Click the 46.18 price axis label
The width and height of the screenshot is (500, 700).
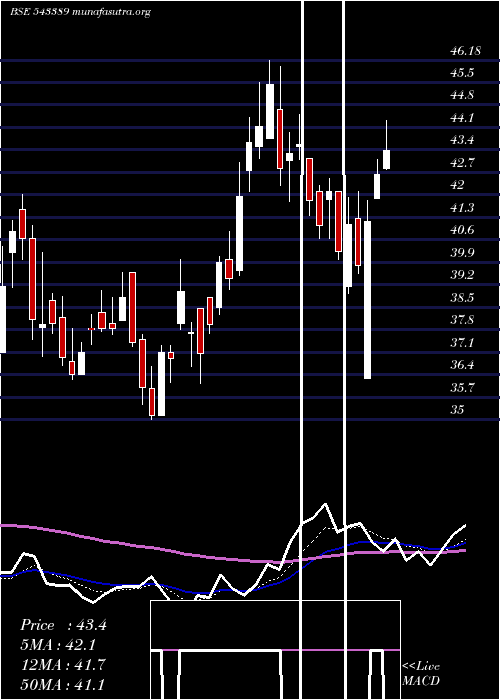click(x=466, y=51)
